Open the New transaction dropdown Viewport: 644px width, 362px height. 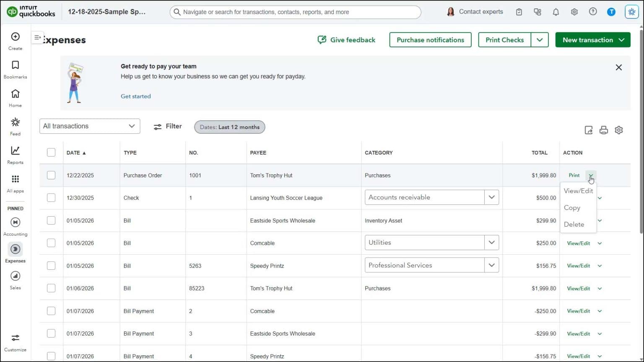592,40
